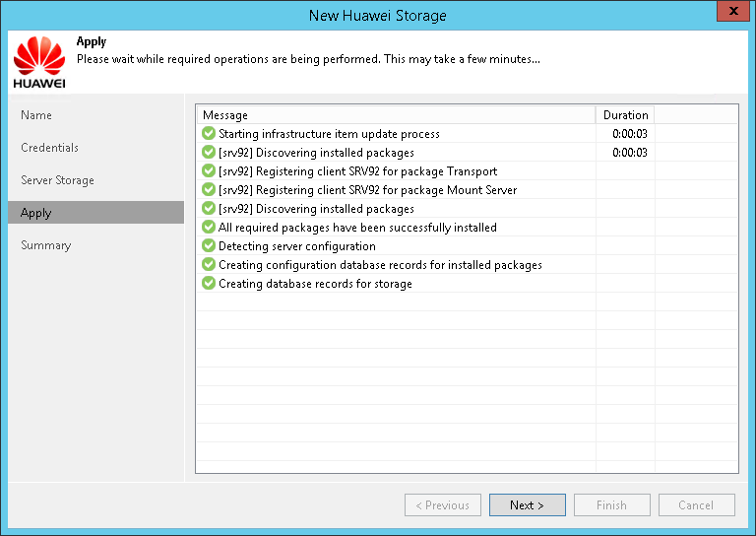Select the 'Detecting server configuration' row
Image resolution: width=756 pixels, height=536 pixels.
[x=467, y=246]
